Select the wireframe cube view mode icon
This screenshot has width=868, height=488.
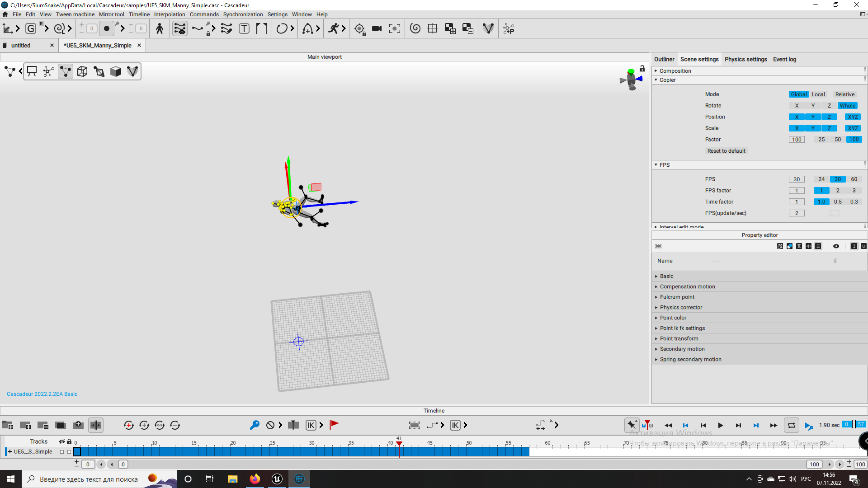(82, 71)
